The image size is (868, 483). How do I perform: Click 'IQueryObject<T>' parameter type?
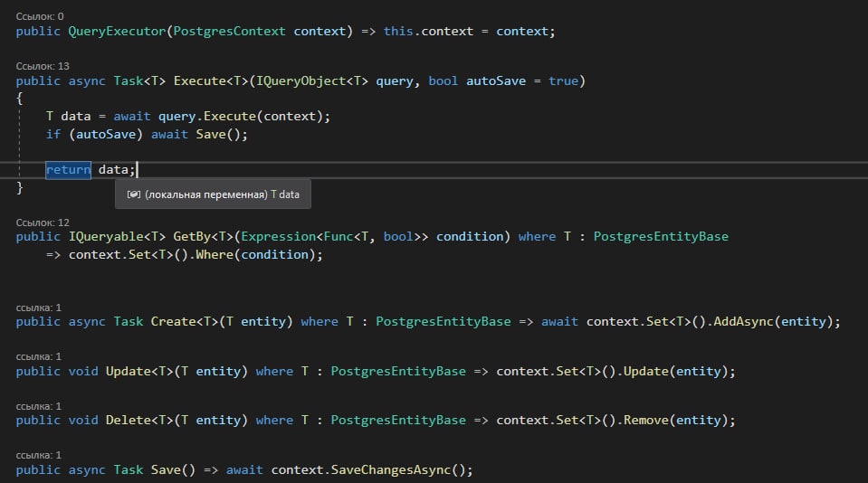coord(311,80)
